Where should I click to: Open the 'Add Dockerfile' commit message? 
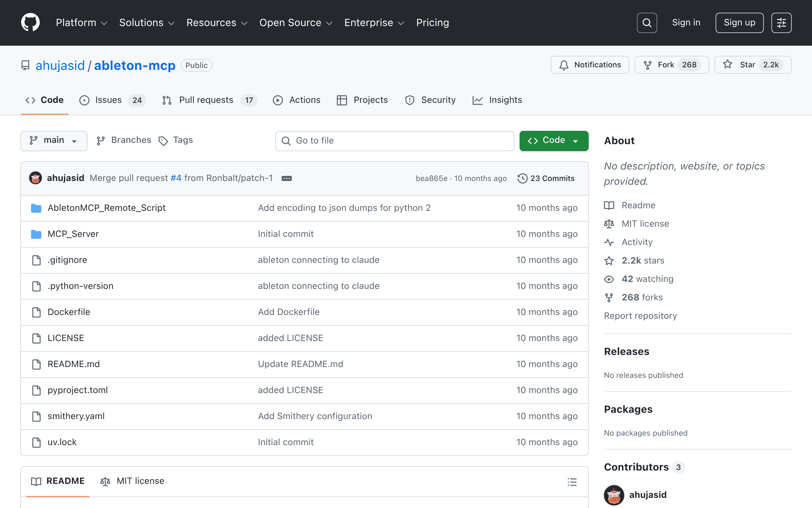coord(289,312)
